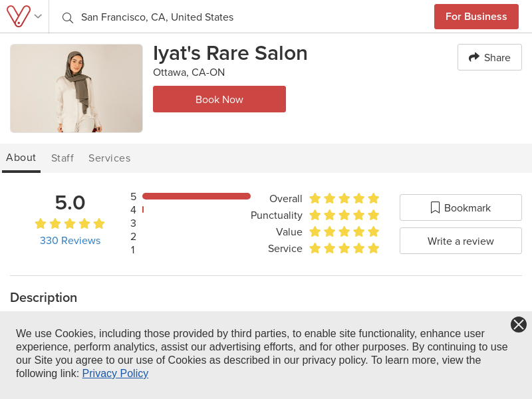The height and width of the screenshot is (399, 532).
Task: Select the About tab
Action: [21, 158]
